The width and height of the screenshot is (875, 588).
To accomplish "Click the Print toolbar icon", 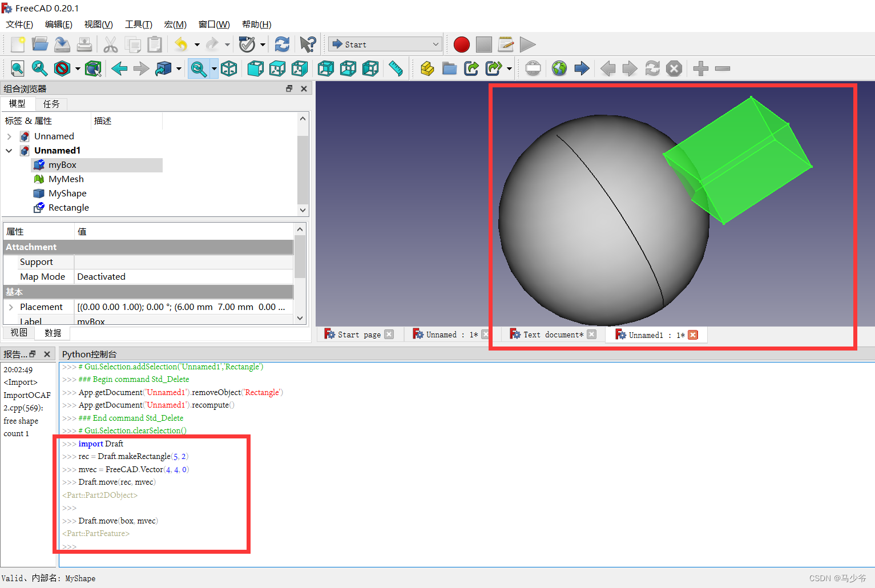I will coord(84,45).
